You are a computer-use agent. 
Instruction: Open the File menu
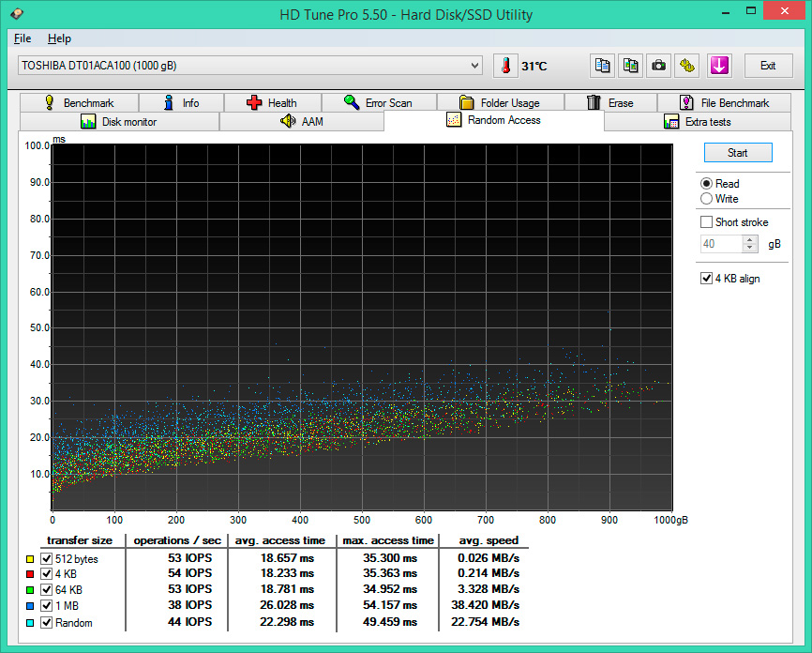click(23, 38)
